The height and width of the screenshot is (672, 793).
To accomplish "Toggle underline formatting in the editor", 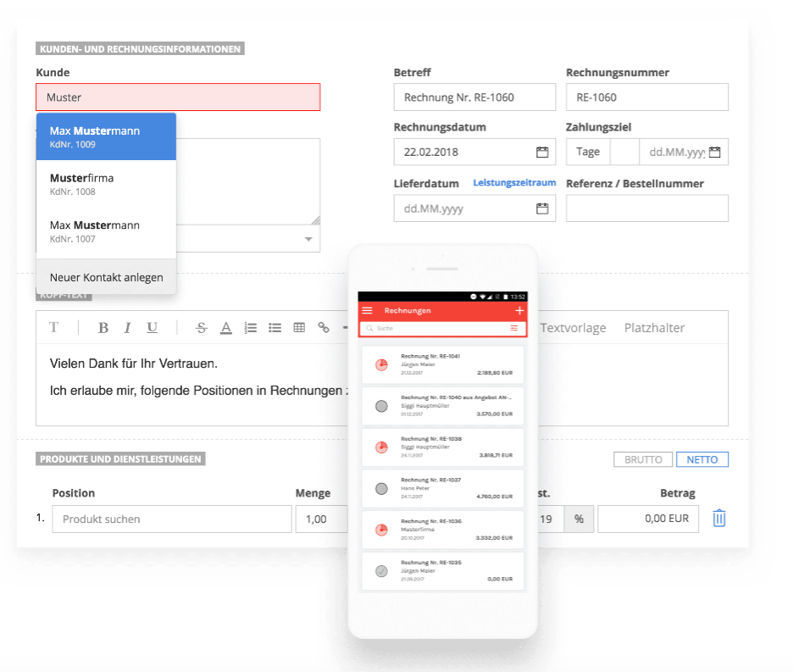I will 152,328.
